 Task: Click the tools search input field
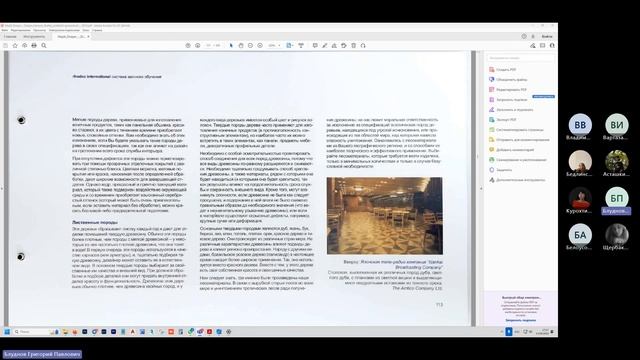click(520, 58)
